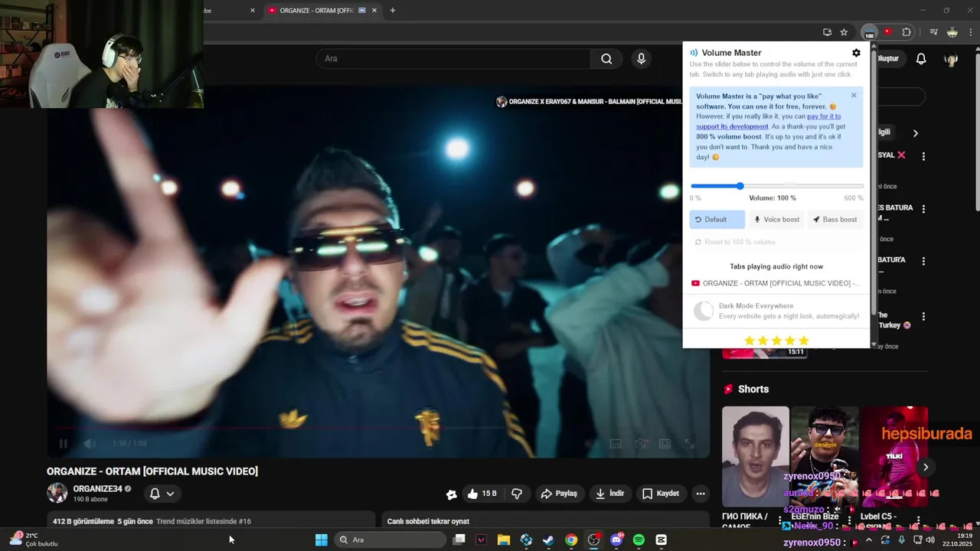Open Steam from taskbar
Viewport: 980px width, 551px height.
548,540
